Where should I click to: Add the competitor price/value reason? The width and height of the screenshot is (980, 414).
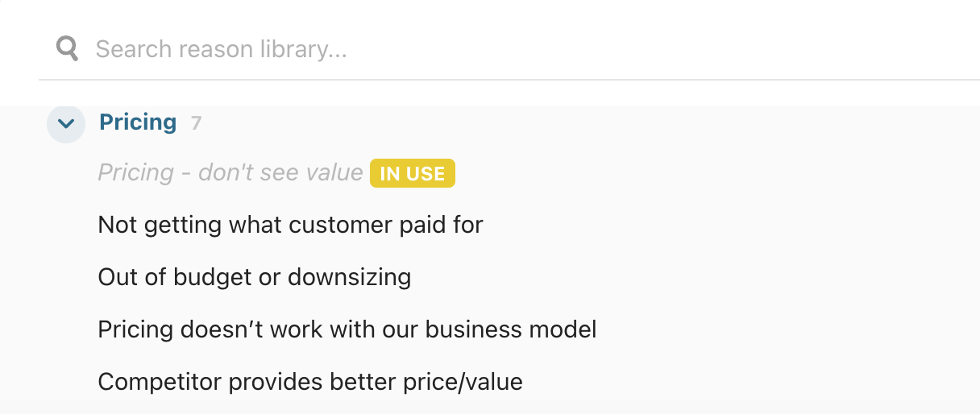[x=310, y=382]
